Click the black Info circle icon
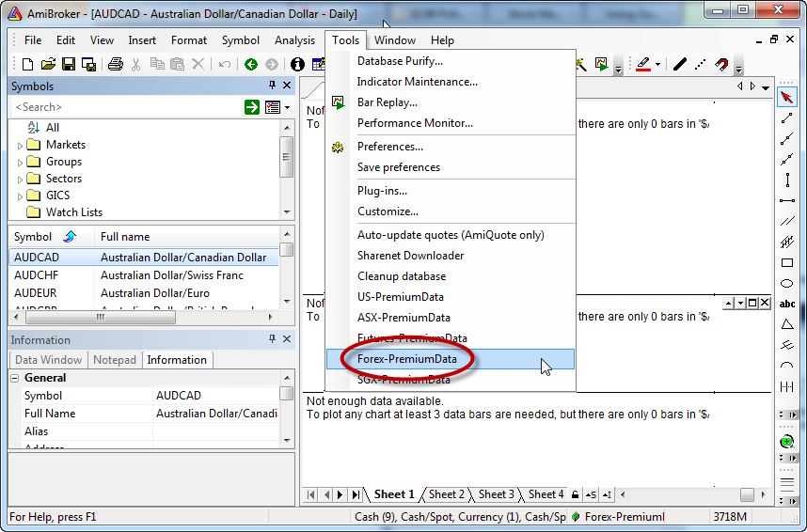Screen dimensions: 807x532 [x=297, y=64]
